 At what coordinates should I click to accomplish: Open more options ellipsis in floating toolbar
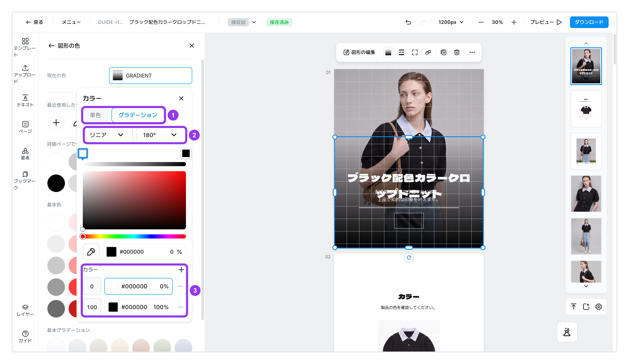(472, 52)
